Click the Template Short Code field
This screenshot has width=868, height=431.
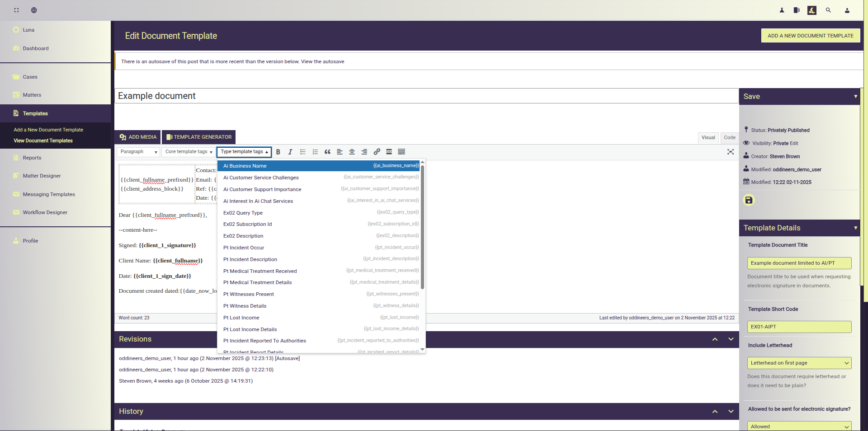(799, 327)
